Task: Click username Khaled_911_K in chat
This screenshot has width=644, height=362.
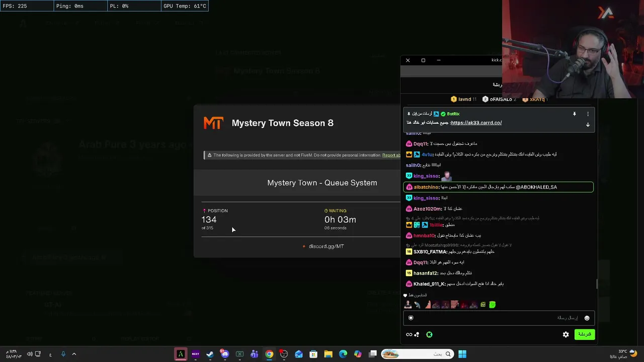Action: click(x=429, y=284)
